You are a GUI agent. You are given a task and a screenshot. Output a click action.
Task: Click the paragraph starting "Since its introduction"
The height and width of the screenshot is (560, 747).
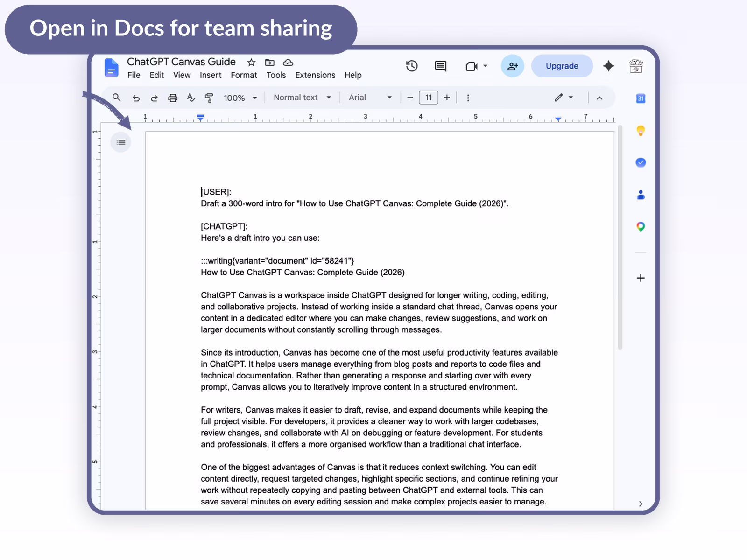[379, 370]
